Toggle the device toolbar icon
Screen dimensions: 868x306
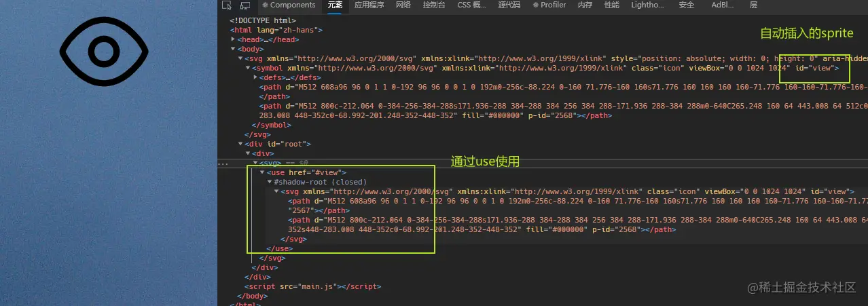pyautogui.click(x=245, y=5)
